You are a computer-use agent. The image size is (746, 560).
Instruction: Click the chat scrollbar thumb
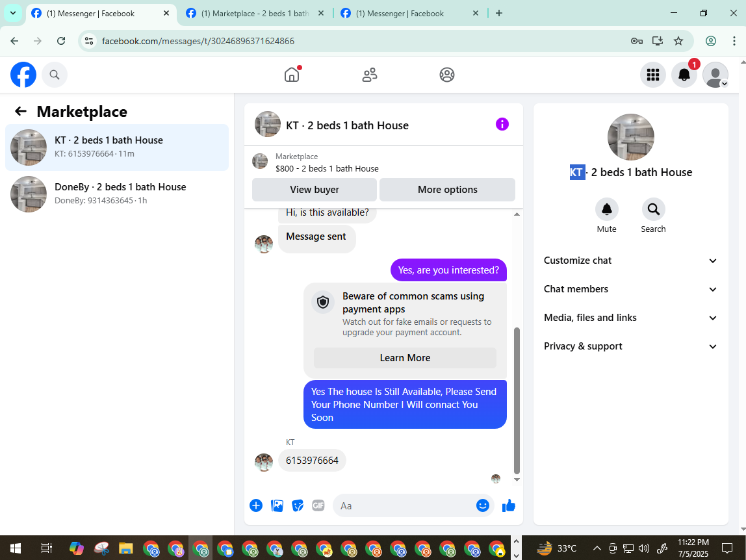click(517, 401)
